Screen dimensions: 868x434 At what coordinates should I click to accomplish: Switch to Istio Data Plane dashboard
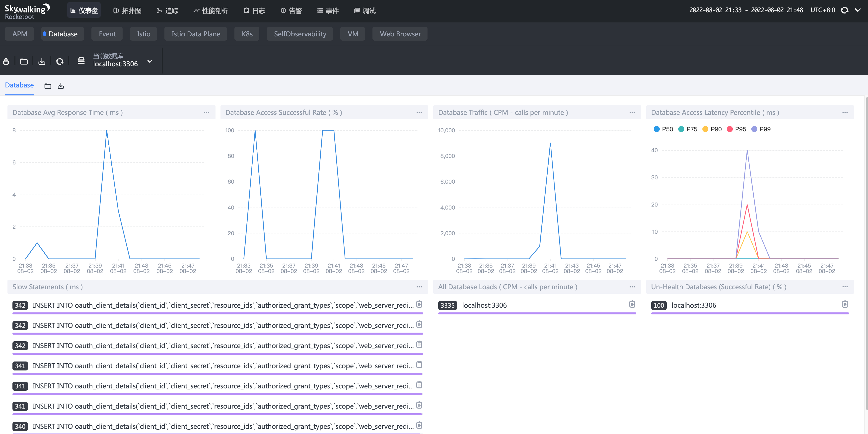(196, 34)
